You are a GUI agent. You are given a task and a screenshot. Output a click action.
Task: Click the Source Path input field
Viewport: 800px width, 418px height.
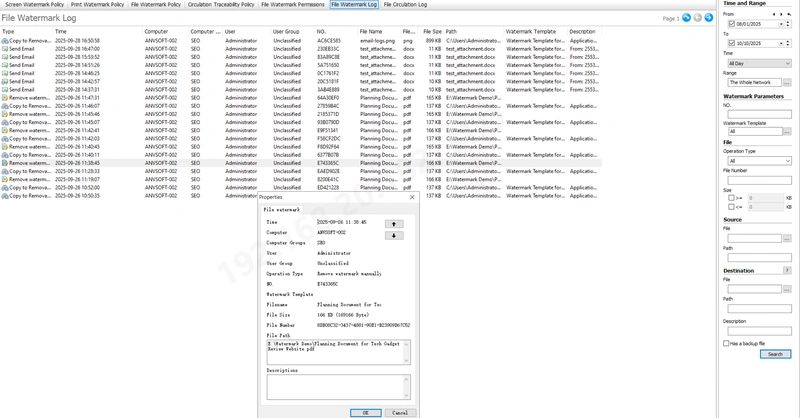[759, 258]
